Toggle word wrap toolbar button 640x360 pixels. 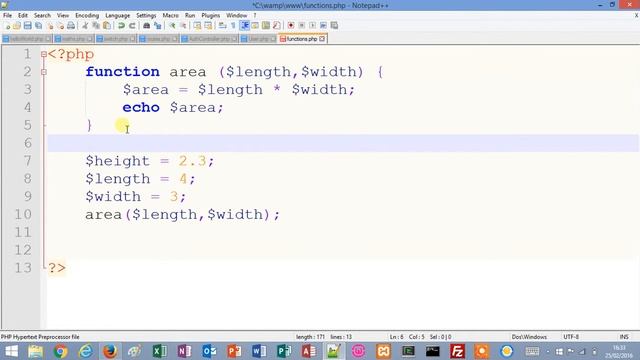pos(222,26)
